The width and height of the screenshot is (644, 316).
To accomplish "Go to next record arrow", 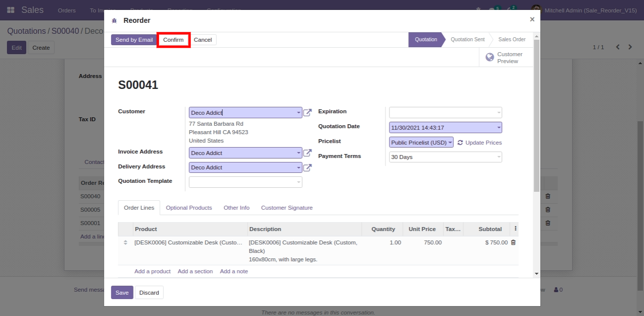I will click(630, 47).
